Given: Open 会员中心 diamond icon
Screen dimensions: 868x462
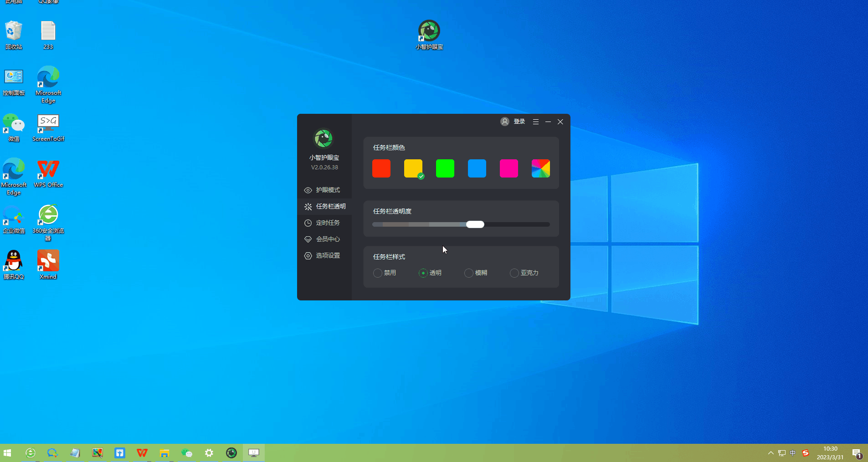Looking at the screenshot, I should tap(308, 239).
